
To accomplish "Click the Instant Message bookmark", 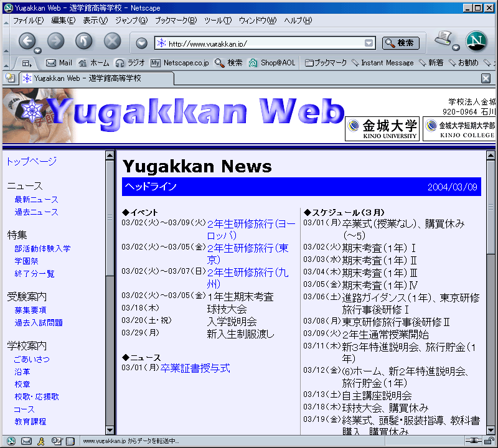I will pos(383,63).
